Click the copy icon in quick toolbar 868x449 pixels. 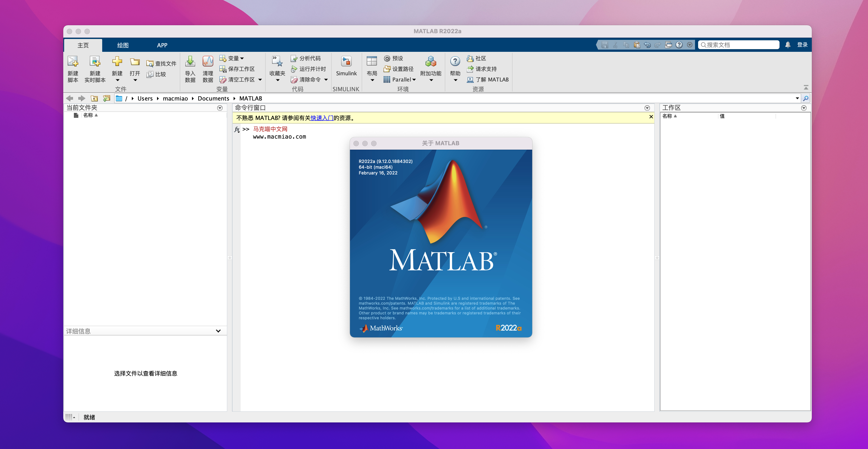tap(626, 45)
